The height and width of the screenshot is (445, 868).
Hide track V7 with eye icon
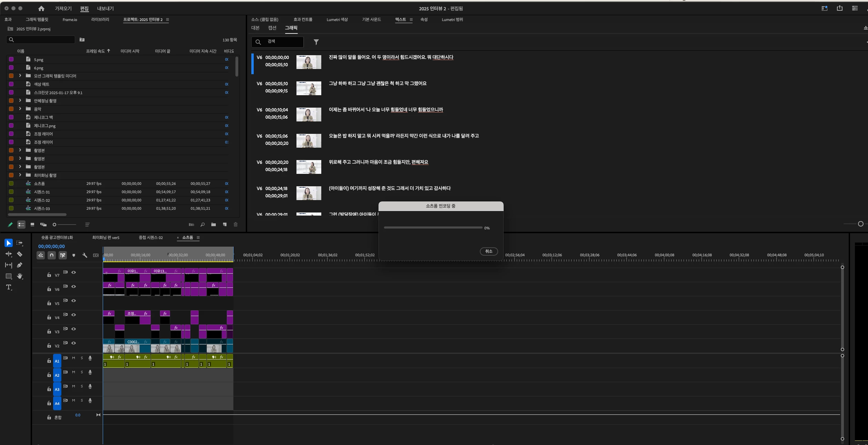pos(73,273)
